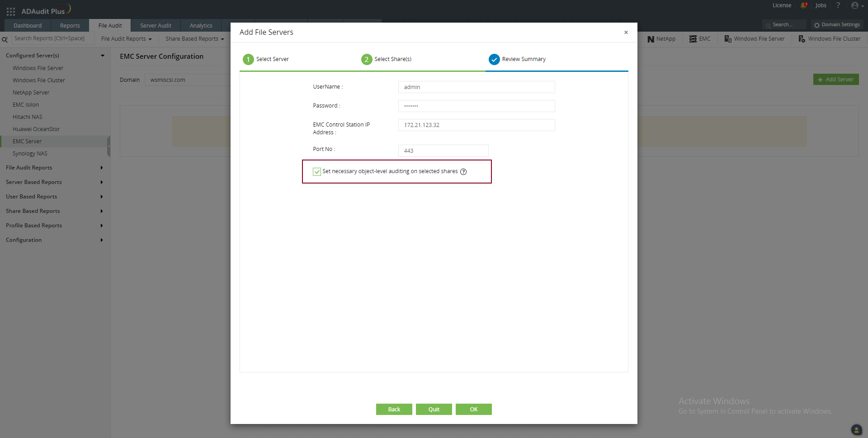Open the help question mark icon
Screen dimensions: 868x438
click(838, 5)
